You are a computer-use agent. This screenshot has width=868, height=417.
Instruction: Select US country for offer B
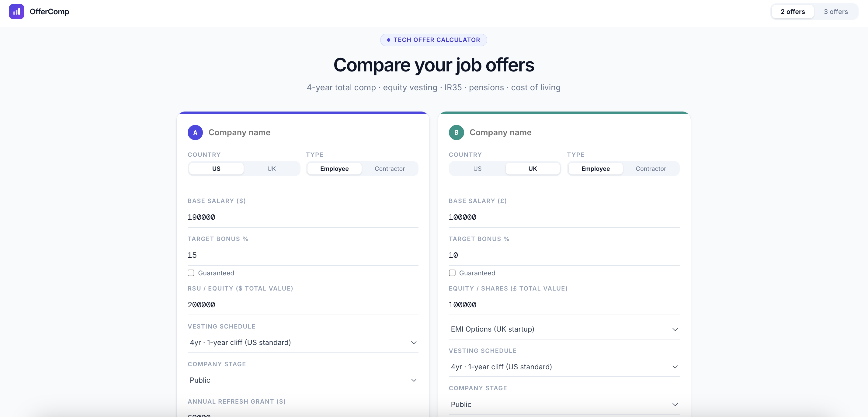click(477, 168)
